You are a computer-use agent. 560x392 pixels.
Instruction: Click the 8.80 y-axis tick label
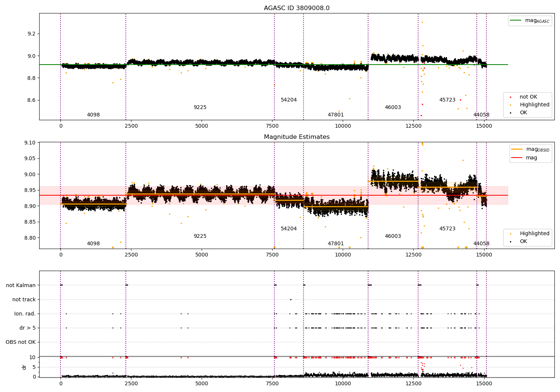point(30,238)
